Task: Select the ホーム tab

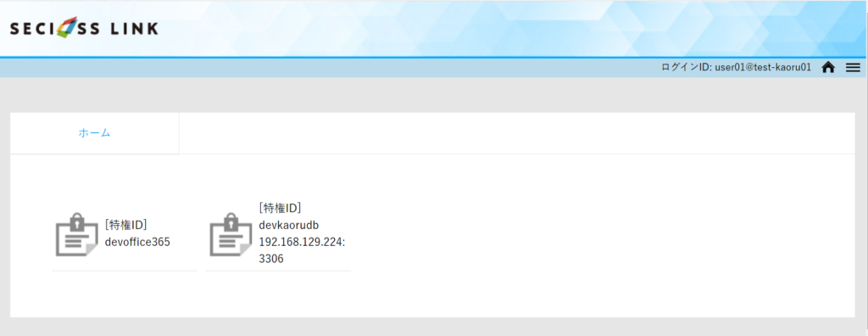Action: 95,133
